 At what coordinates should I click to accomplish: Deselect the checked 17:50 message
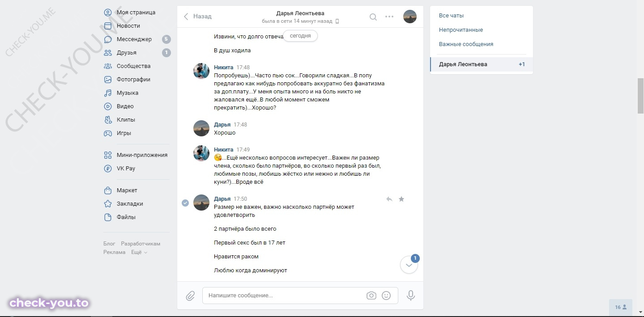[185, 203]
